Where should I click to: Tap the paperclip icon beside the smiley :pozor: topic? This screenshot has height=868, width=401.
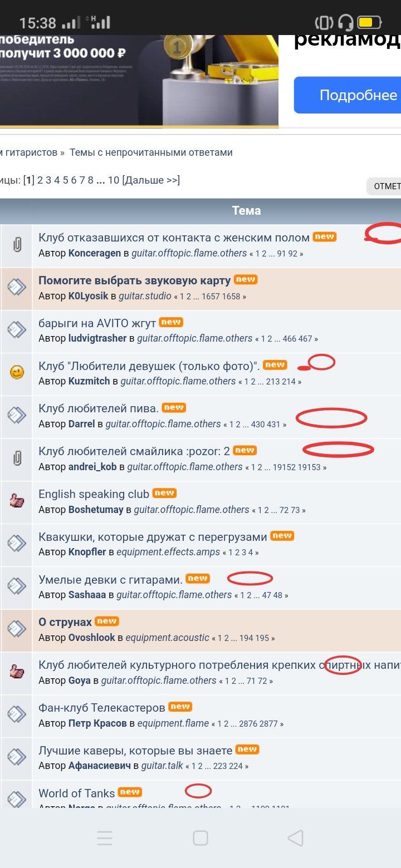click(x=17, y=458)
